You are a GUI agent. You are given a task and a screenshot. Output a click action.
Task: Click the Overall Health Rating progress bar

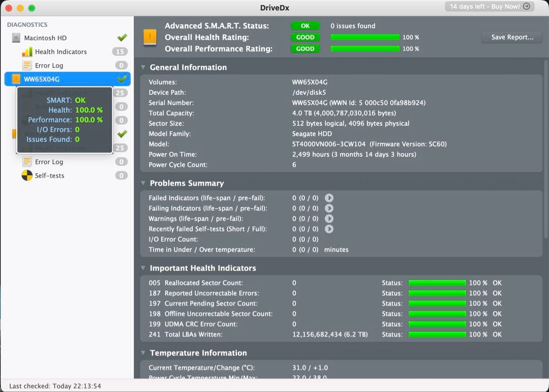[365, 38]
